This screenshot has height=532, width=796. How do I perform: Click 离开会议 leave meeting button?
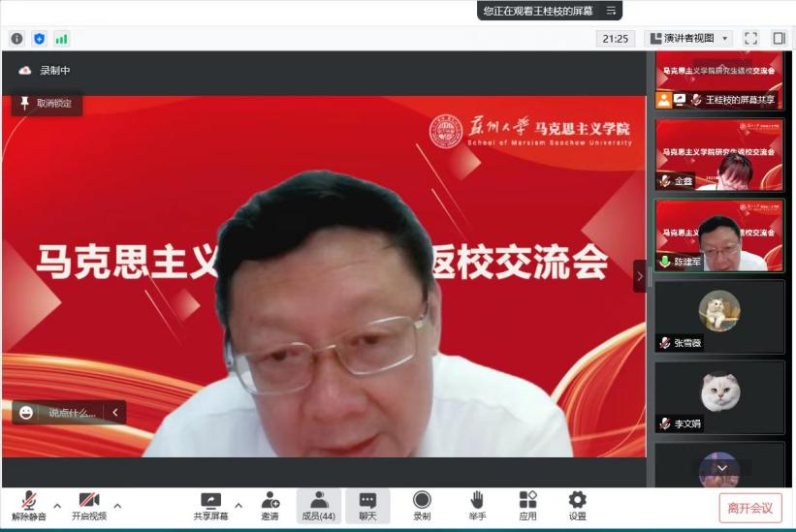click(750, 508)
